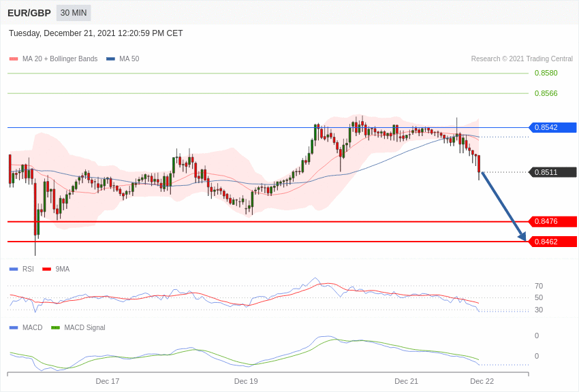
Task: Click the Dec 21 date axis label
Action: coord(406,381)
